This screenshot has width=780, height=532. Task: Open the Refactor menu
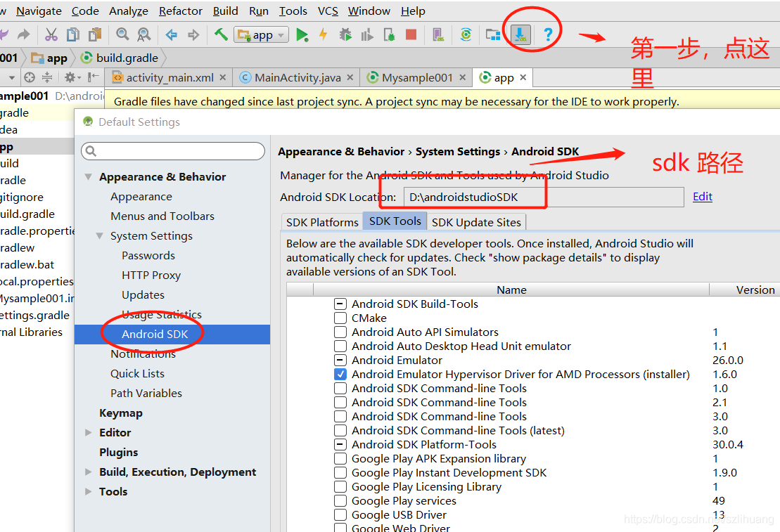(181, 11)
